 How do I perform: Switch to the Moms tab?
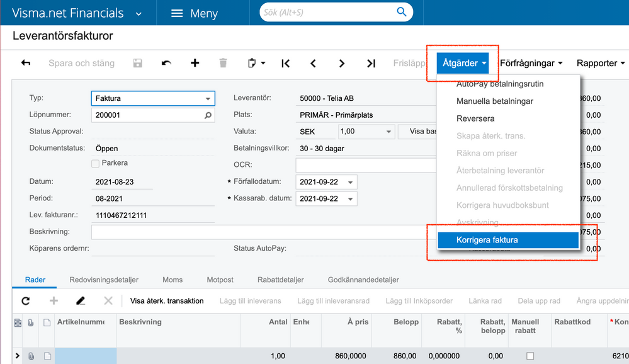[x=173, y=280]
